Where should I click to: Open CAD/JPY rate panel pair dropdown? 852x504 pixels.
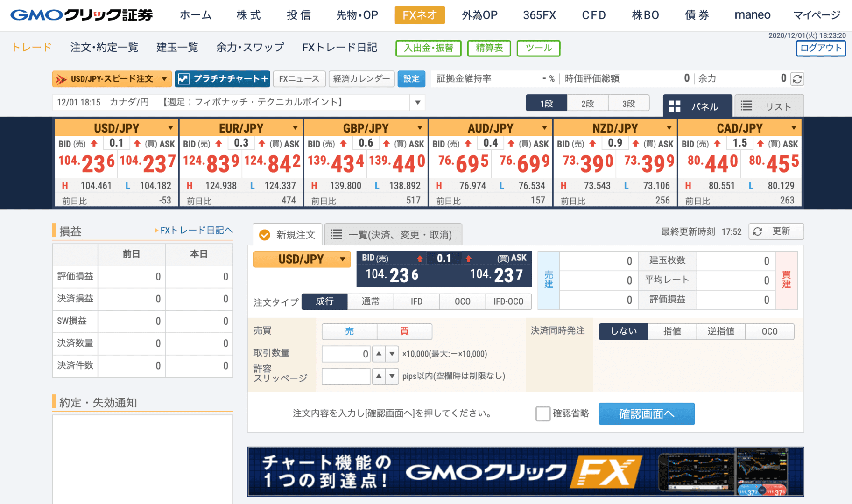click(x=794, y=128)
